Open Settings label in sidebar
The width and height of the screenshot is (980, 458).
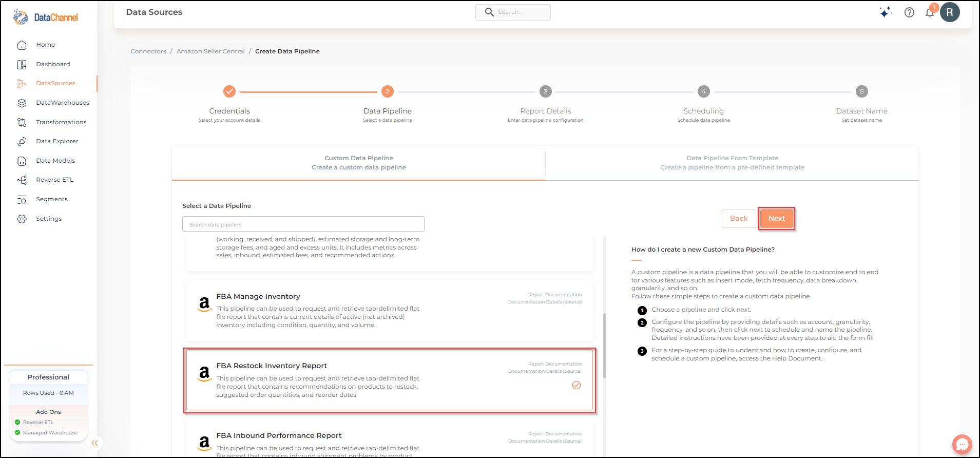[49, 219]
